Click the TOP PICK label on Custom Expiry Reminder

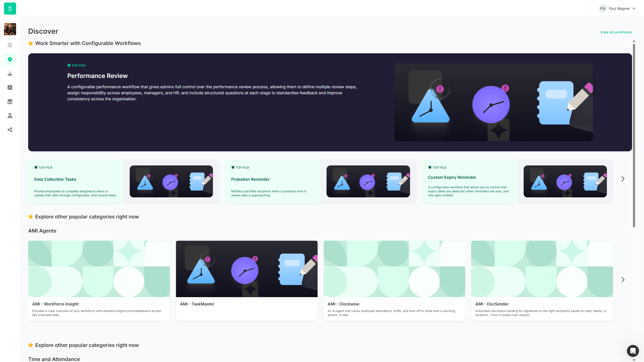pyautogui.click(x=437, y=167)
